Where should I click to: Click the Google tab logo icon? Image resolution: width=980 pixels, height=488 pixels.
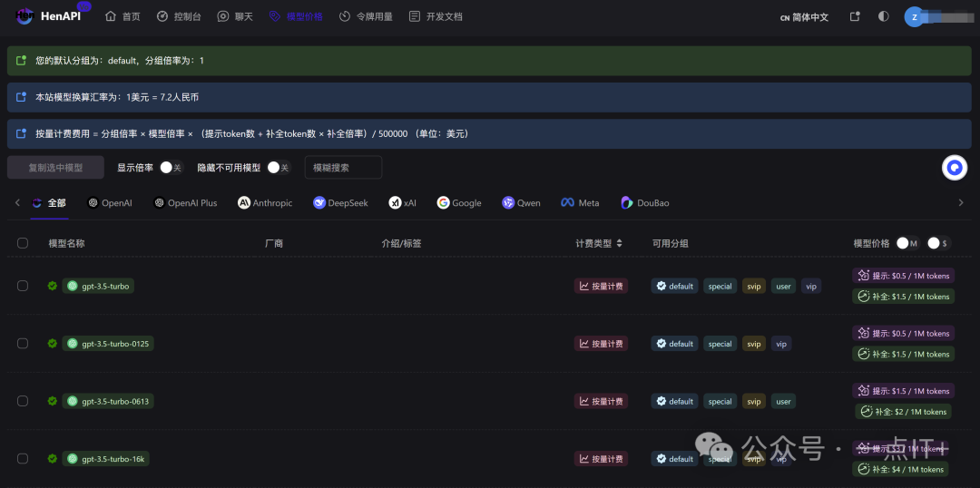(x=443, y=202)
